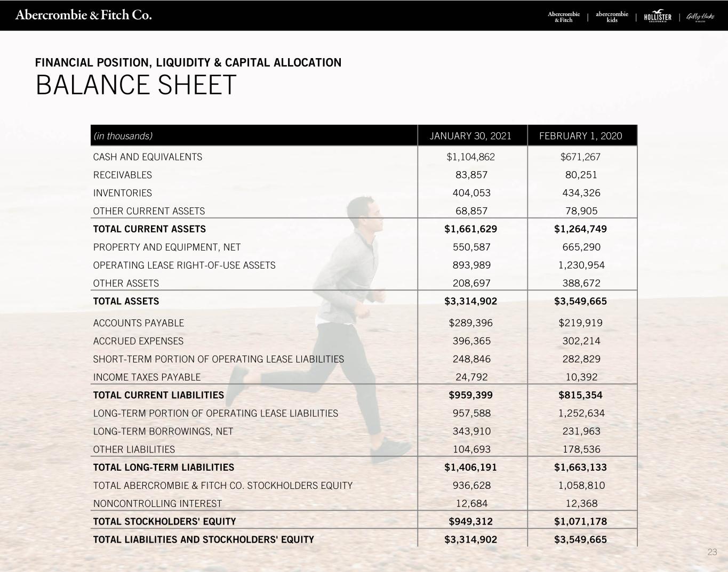
Task: Select TOTAL ABERCROMBIE & FITCH CO. STOCKHOLDERS EQUITY label
Action: point(223,486)
